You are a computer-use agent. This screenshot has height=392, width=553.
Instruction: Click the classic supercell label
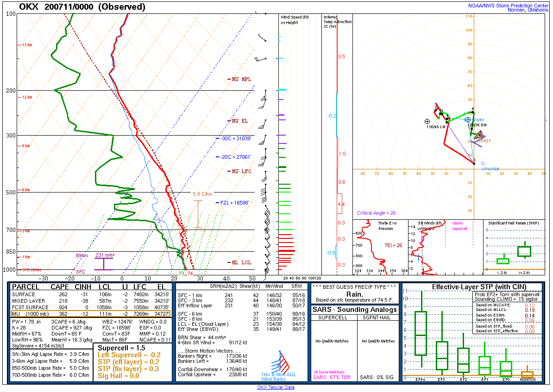(x=459, y=225)
